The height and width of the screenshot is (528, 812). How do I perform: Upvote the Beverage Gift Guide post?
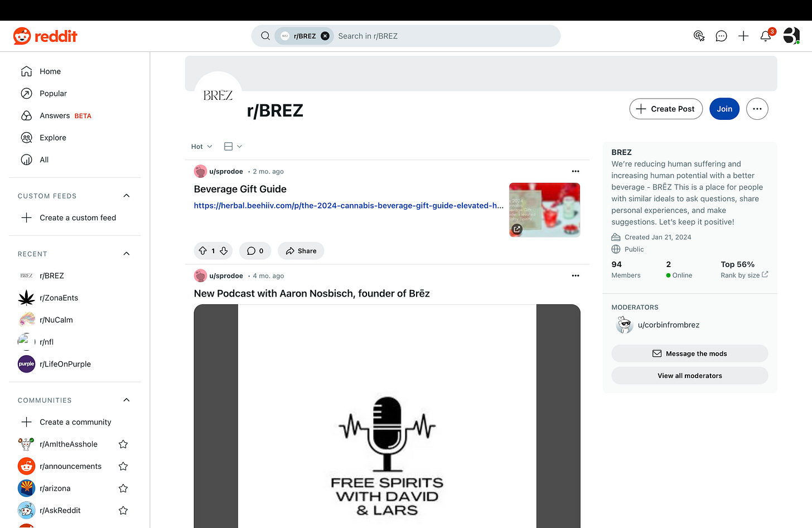[203, 251]
